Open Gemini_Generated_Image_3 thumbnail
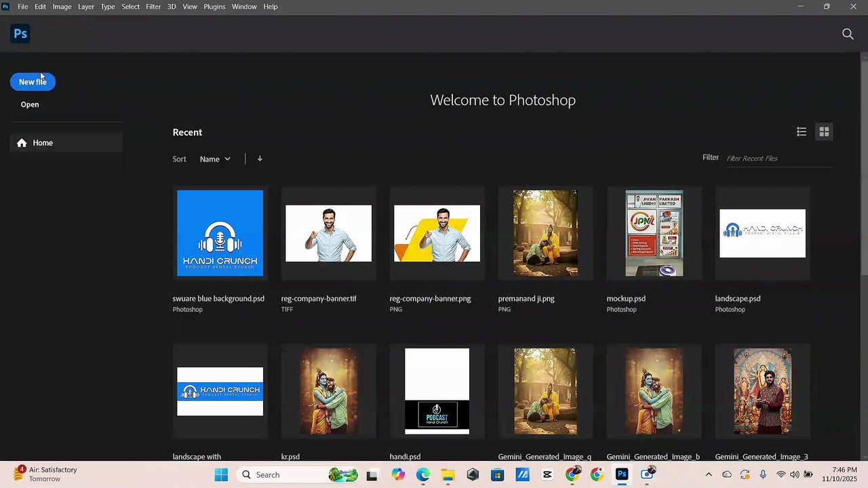The image size is (868, 488). [x=763, y=391]
